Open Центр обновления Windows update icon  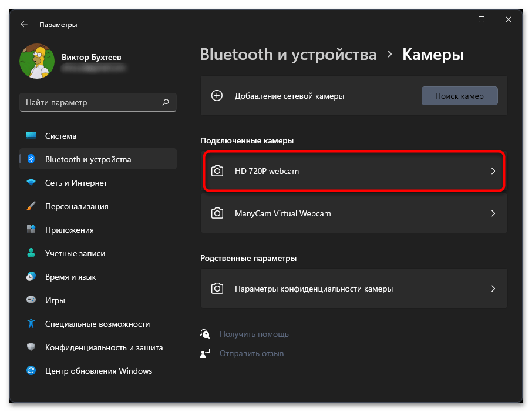click(31, 371)
